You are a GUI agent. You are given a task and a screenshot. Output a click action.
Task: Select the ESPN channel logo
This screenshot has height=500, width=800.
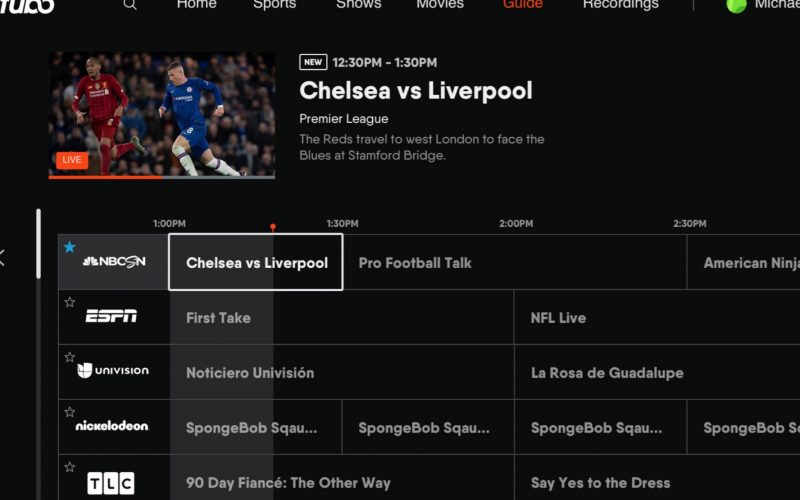[x=111, y=316]
